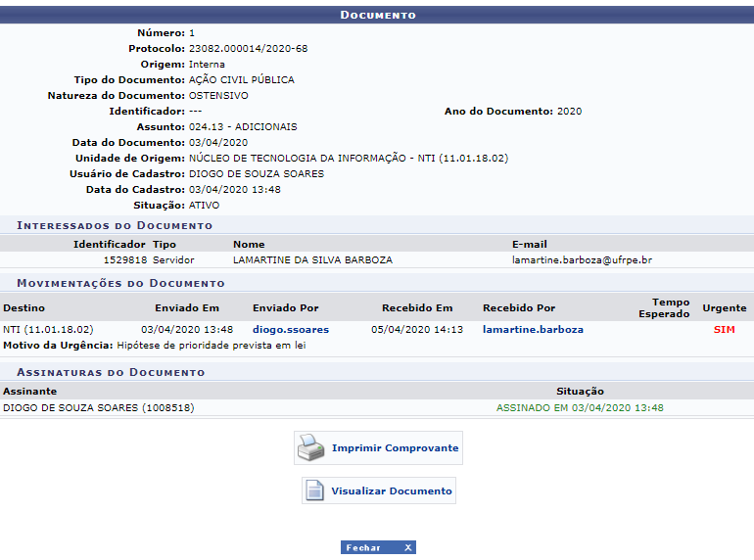Select the red SIM urgent flag

pyautogui.click(x=725, y=330)
